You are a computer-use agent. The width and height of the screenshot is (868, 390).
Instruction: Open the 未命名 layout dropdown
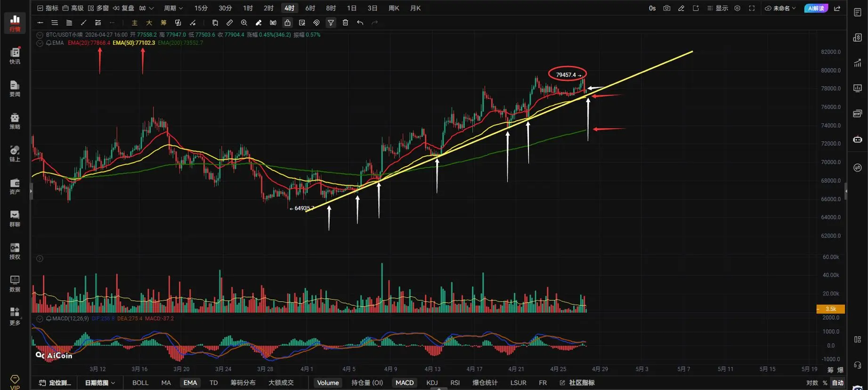780,8
